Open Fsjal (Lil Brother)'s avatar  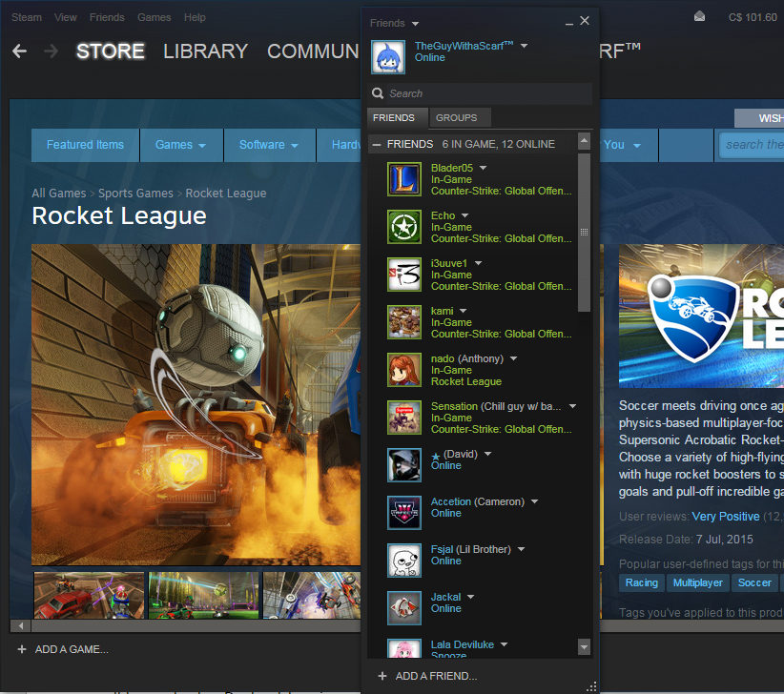pos(404,561)
